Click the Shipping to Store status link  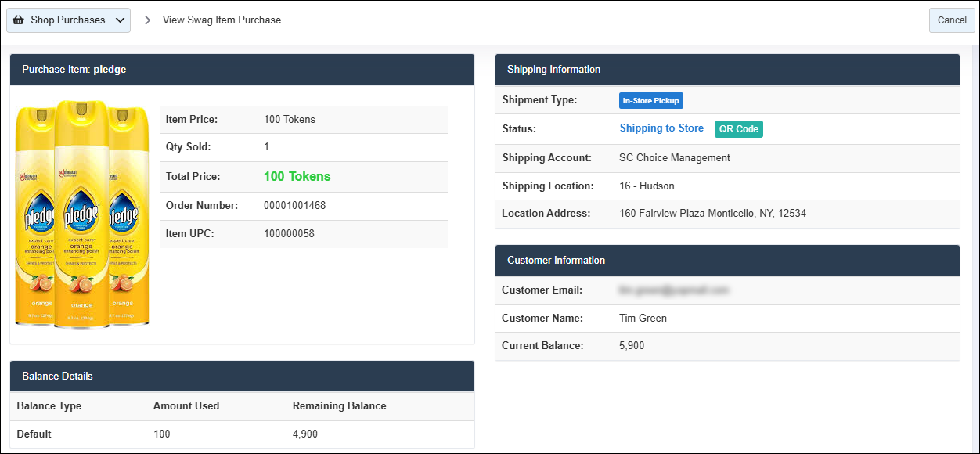pyautogui.click(x=661, y=128)
